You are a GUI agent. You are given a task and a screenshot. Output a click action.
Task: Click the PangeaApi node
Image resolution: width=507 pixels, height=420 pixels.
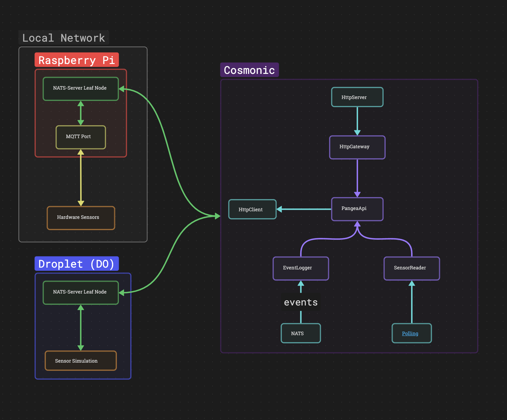tap(357, 209)
